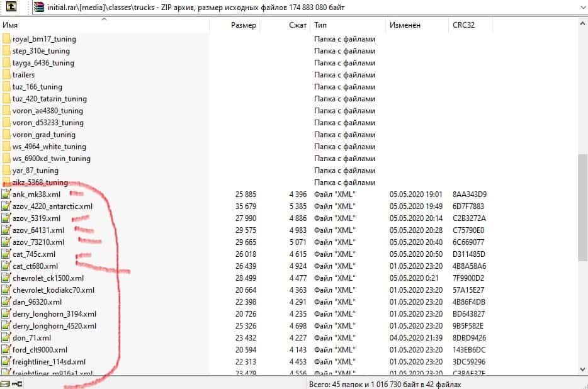588x389 pixels.
Task: Sort list by Изменён date column
Action: click(x=405, y=25)
